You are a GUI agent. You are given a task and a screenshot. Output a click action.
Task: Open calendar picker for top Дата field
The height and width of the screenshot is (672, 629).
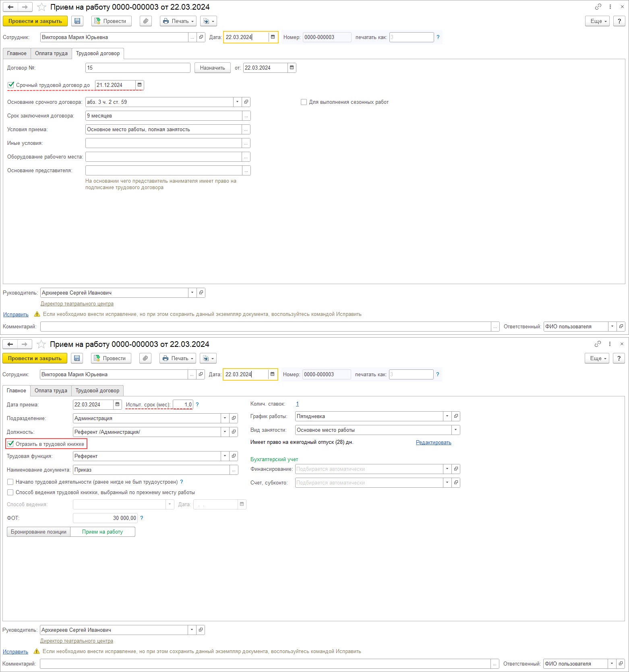tap(273, 37)
